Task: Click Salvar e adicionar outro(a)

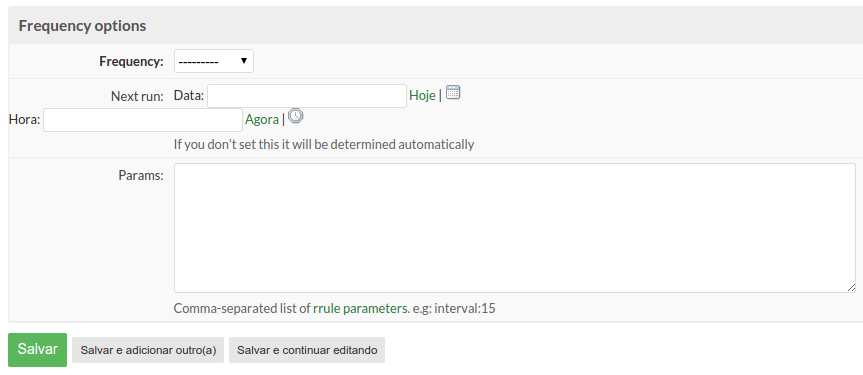Action: coord(148,350)
